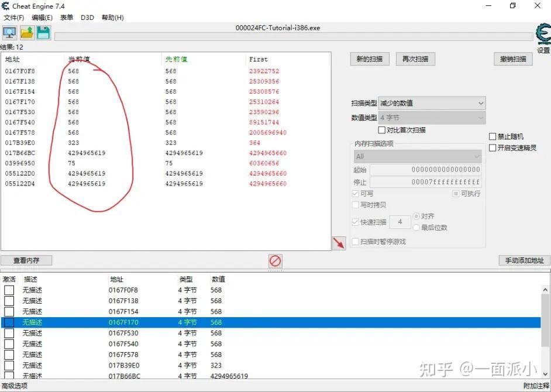Click the 数值 column header in address list
Viewport: 551px width, 392px height.
218,279
